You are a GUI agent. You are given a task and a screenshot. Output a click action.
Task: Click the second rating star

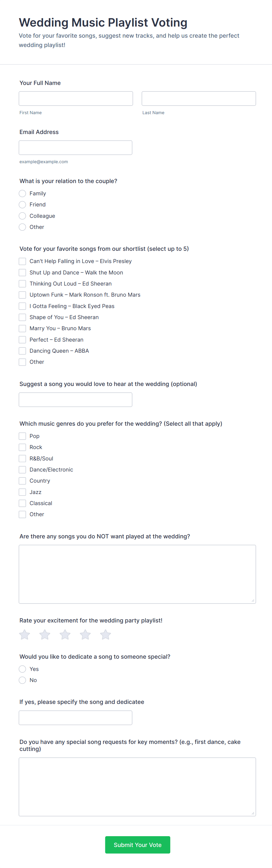pyautogui.click(x=45, y=634)
